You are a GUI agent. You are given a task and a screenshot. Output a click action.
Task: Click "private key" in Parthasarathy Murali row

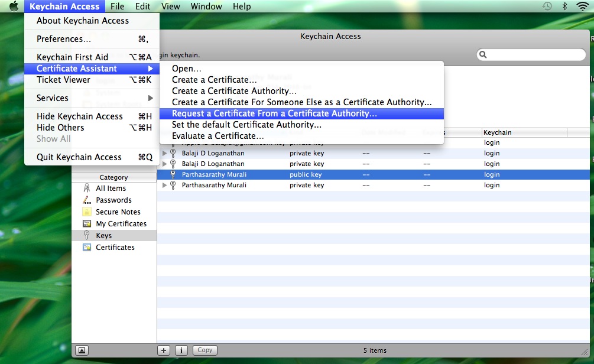(307, 185)
